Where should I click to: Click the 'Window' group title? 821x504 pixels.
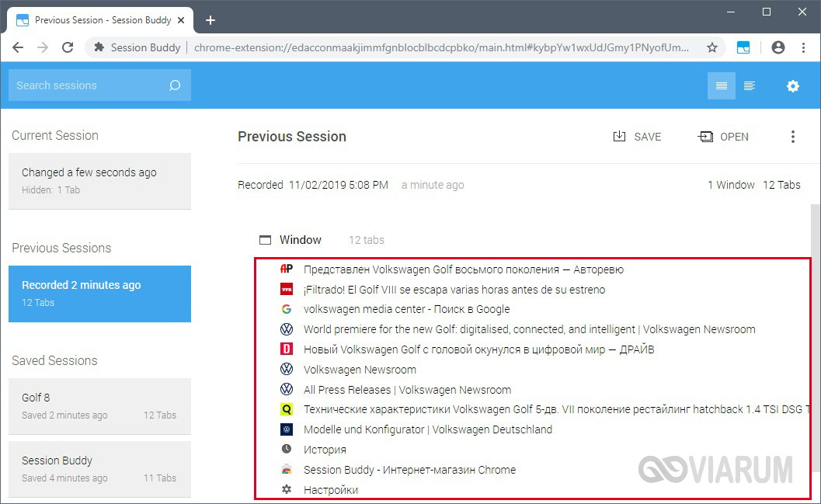(x=300, y=240)
